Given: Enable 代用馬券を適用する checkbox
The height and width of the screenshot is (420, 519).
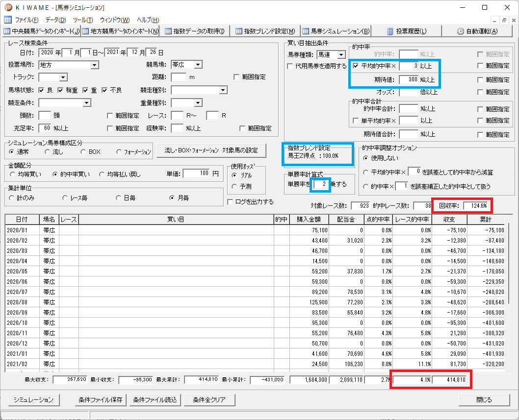Looking at the screenshot, I should pos(290,66).
